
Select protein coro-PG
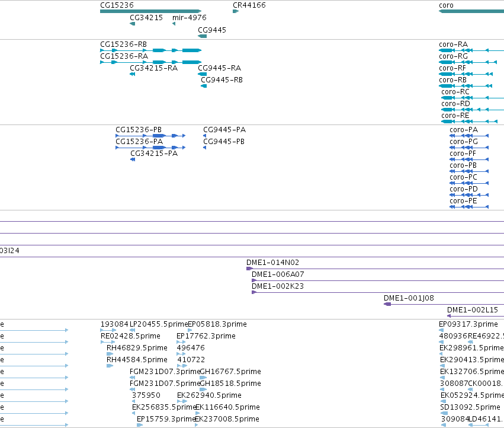point(469,148)
